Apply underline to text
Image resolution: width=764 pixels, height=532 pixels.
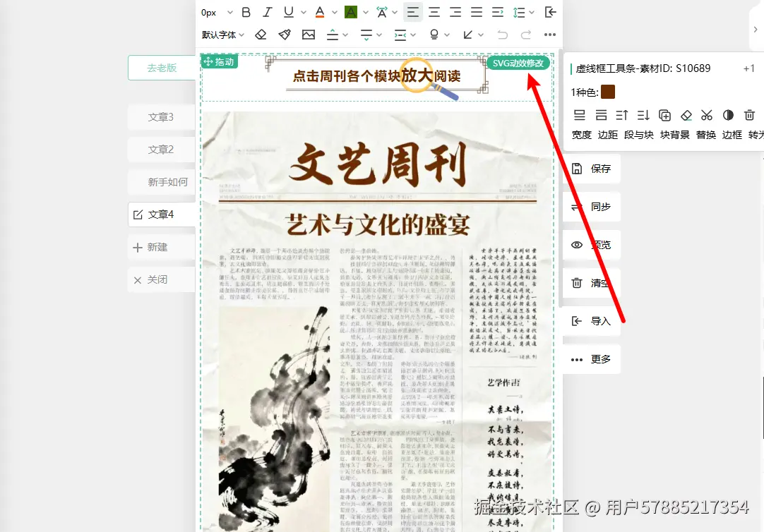(289, 12)
